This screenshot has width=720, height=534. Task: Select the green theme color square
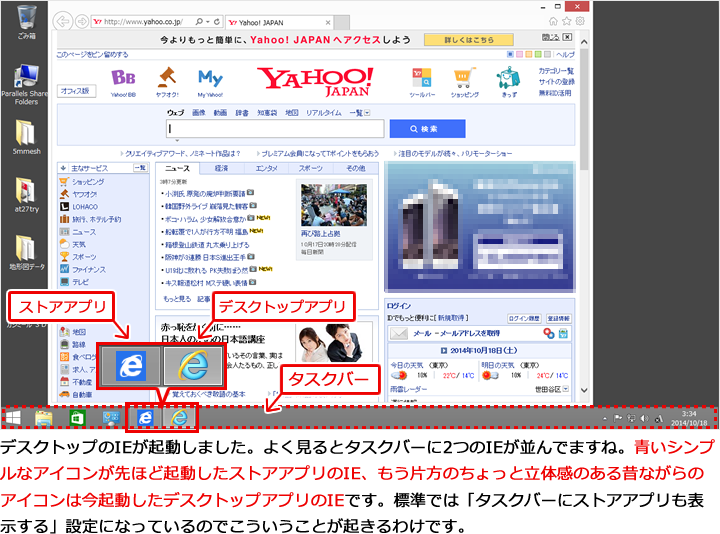tap(538, 54)
